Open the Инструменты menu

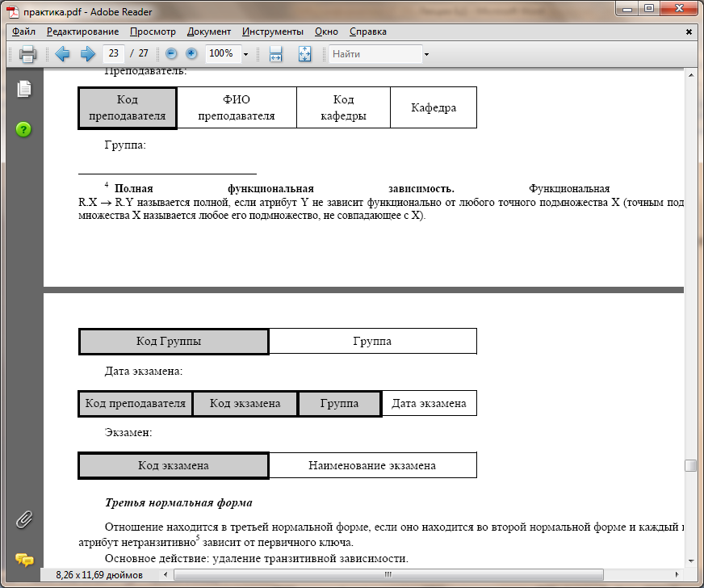coord(273,31)
